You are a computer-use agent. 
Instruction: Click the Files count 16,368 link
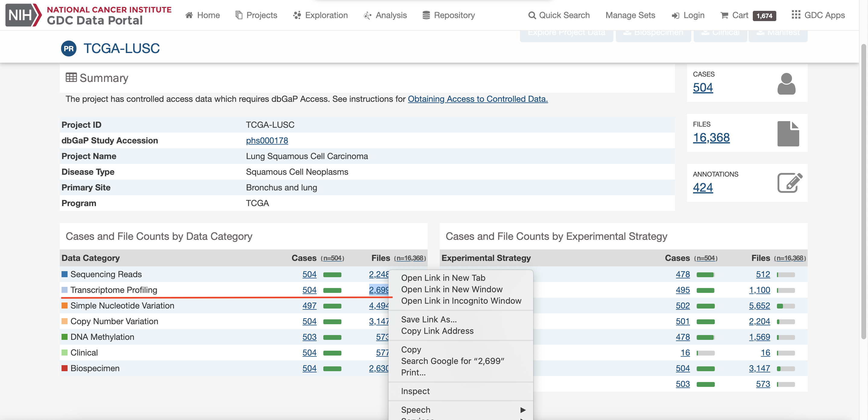coord(711,138)
